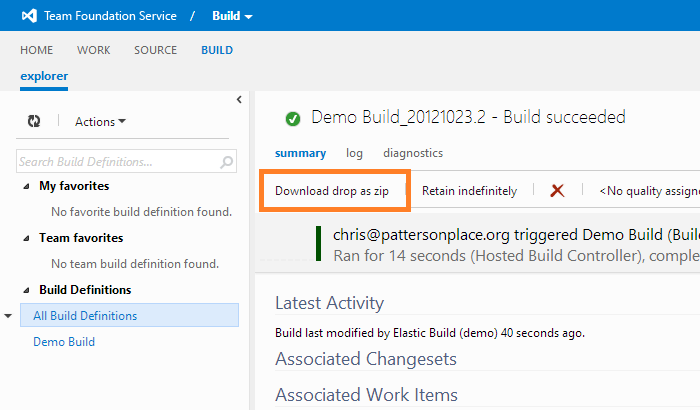The height and width of the screenshot is (410, 700).
Task: Refresh the build definitions list
Action: 34,121
